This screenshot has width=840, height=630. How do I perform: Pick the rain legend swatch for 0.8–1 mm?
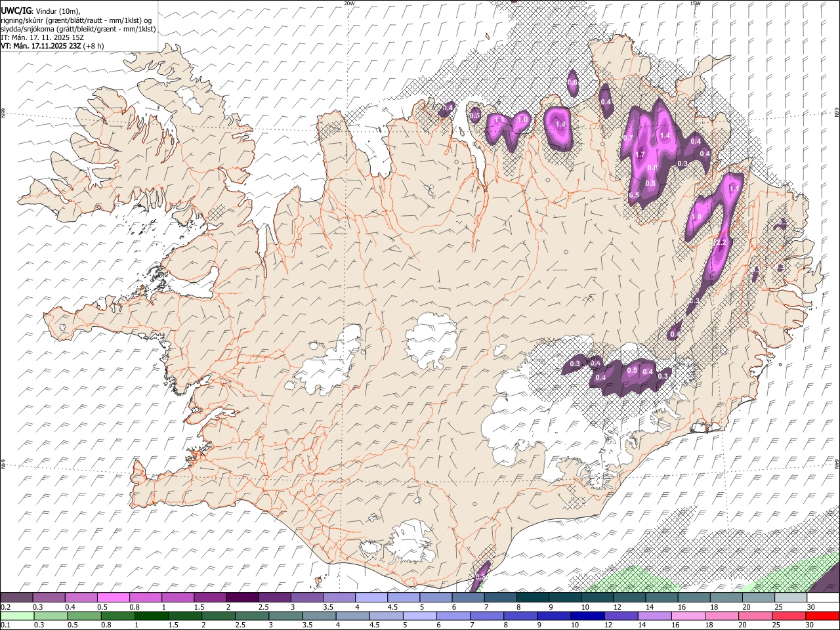pos(118,616)
